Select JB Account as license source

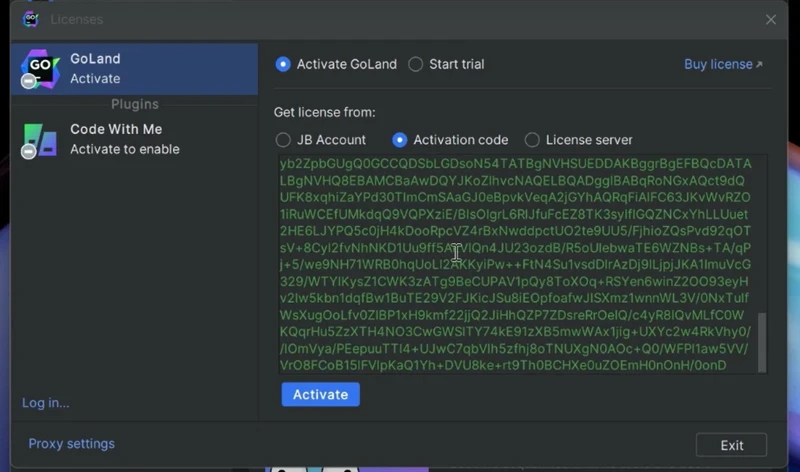[x=283, y=140]
